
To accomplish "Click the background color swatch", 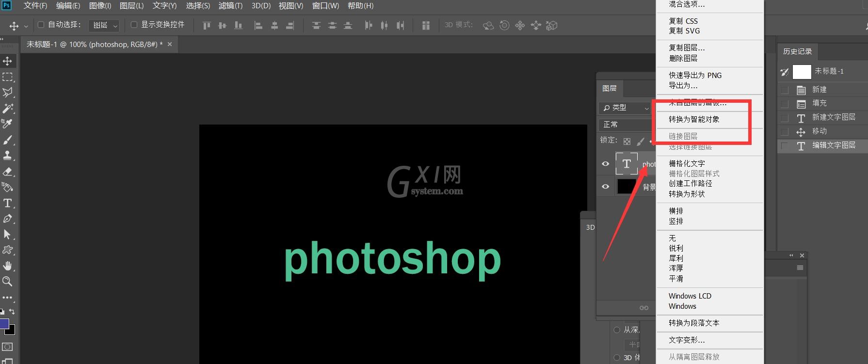I will pyautogui.click(x=12, y=331).
